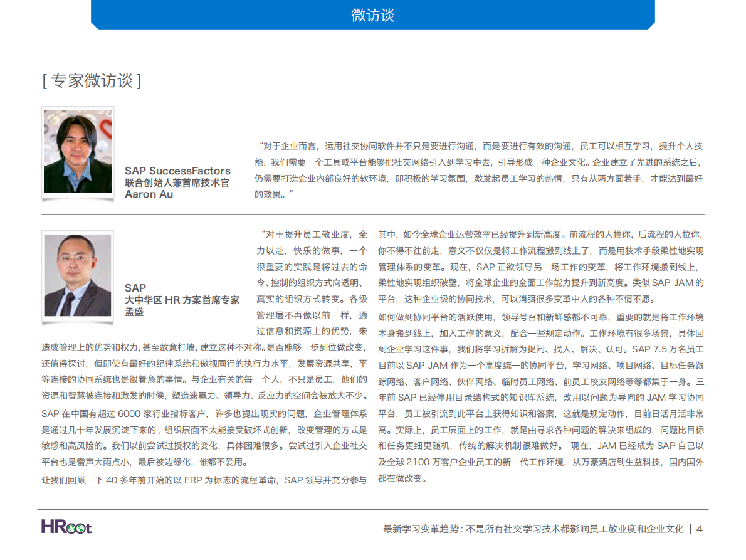Select the name label Aaron Au
This screenshot has width=746, height=560.
click(x=150, y=194)
